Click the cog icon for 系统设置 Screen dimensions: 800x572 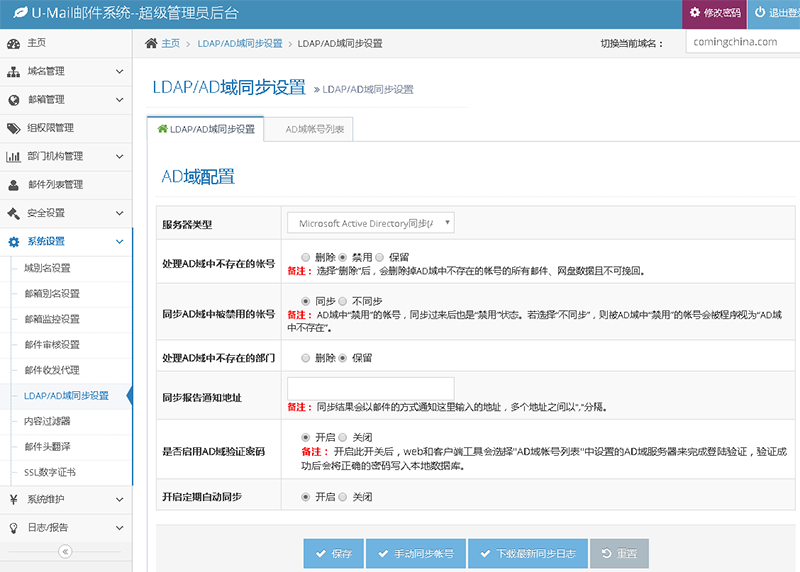[x=14, y=242]
